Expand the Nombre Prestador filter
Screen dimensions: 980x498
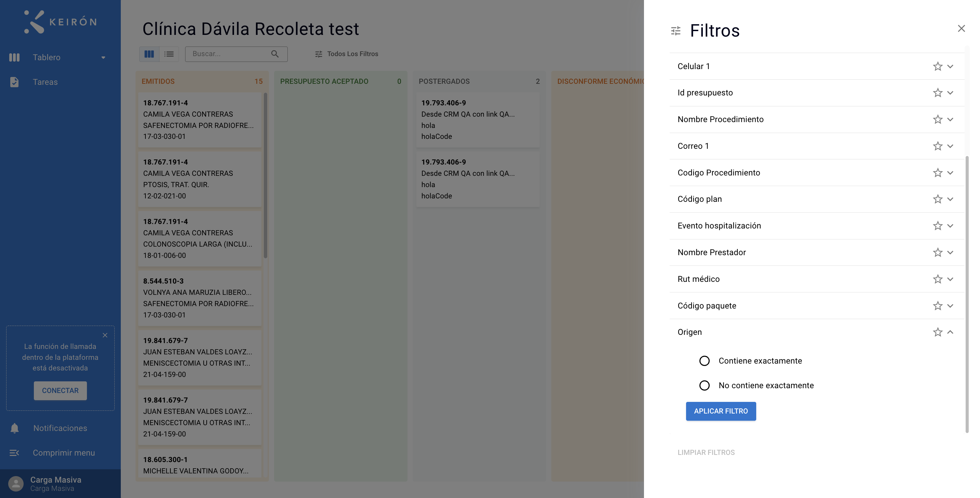(950, 252)
